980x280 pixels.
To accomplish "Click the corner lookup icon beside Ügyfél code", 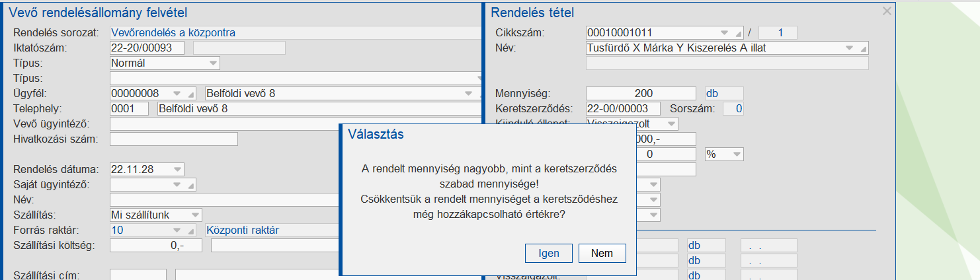I will pyautogui.click(x=192, y=94).
